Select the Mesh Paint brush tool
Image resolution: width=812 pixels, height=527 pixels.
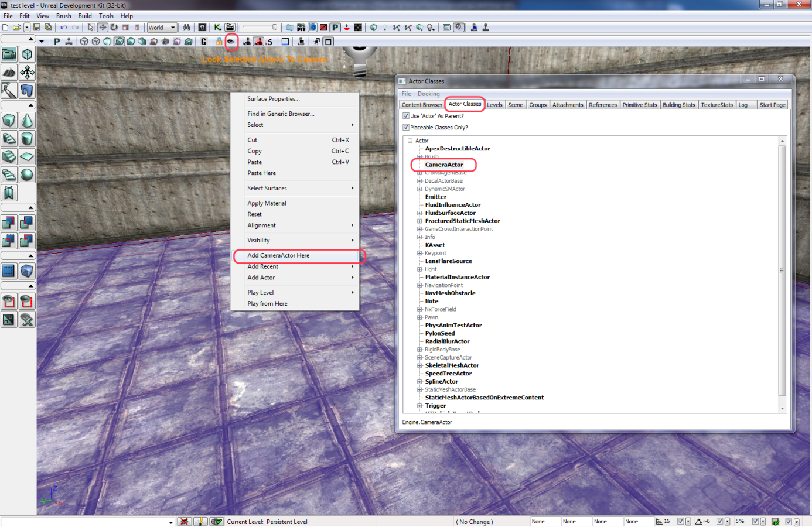coord(9,91)
